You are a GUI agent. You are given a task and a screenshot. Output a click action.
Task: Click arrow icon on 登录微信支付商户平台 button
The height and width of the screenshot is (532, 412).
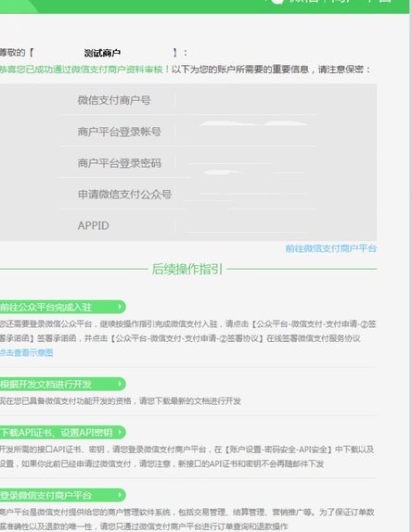(120, 495)
